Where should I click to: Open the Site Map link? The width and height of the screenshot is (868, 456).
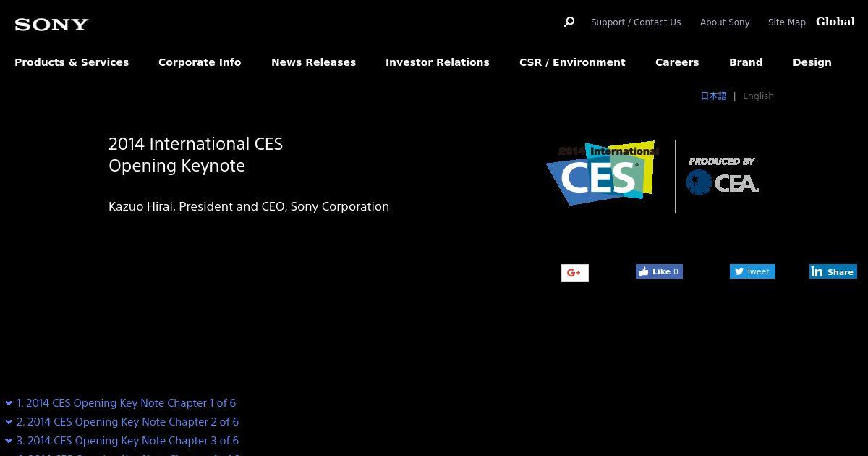click(x=787, y=22)
